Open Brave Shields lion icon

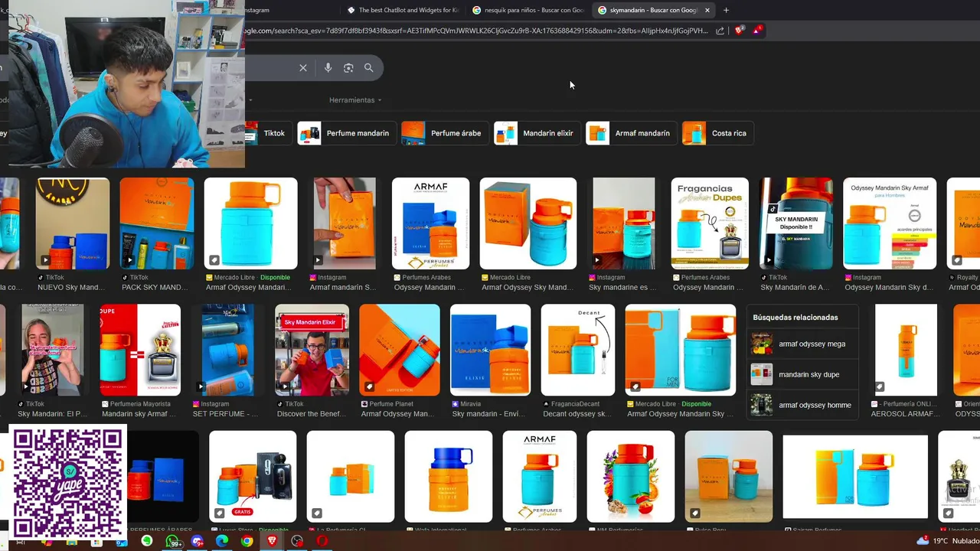pyautogui.click(x=739, y=31)
